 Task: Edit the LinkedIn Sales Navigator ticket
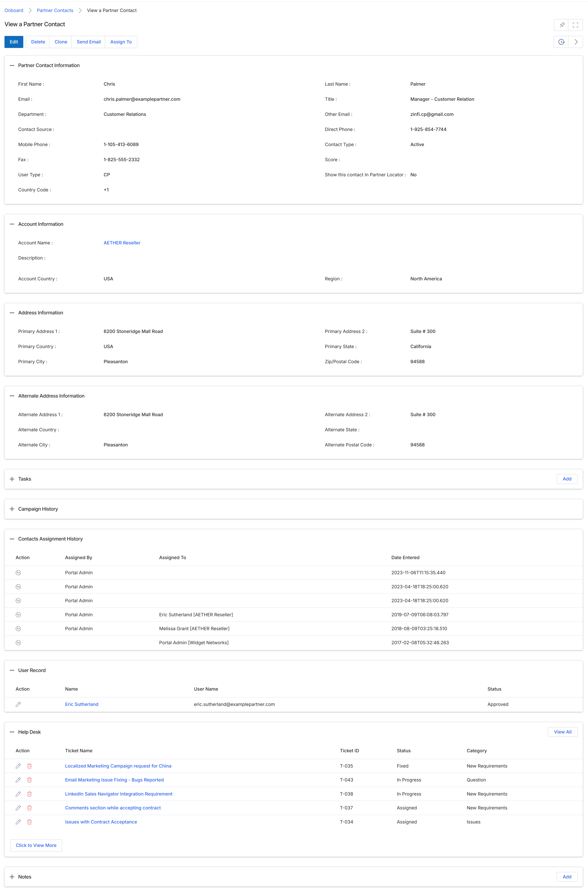18,794
